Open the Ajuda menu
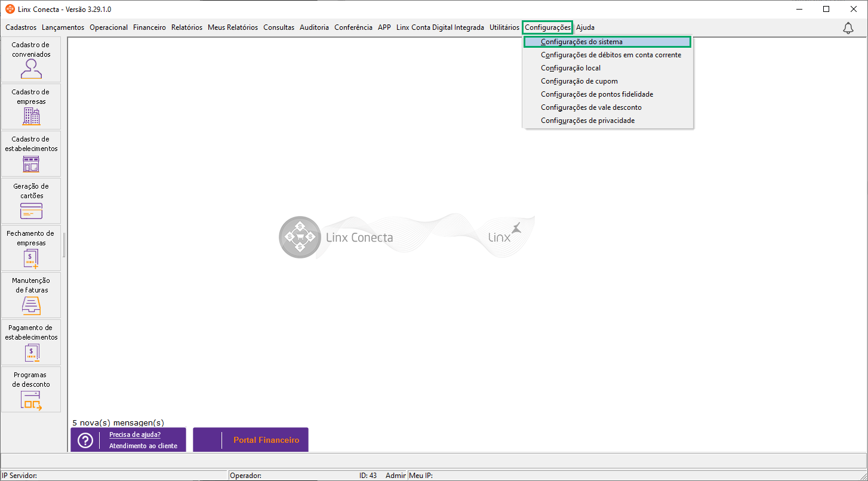 (585, 27)
